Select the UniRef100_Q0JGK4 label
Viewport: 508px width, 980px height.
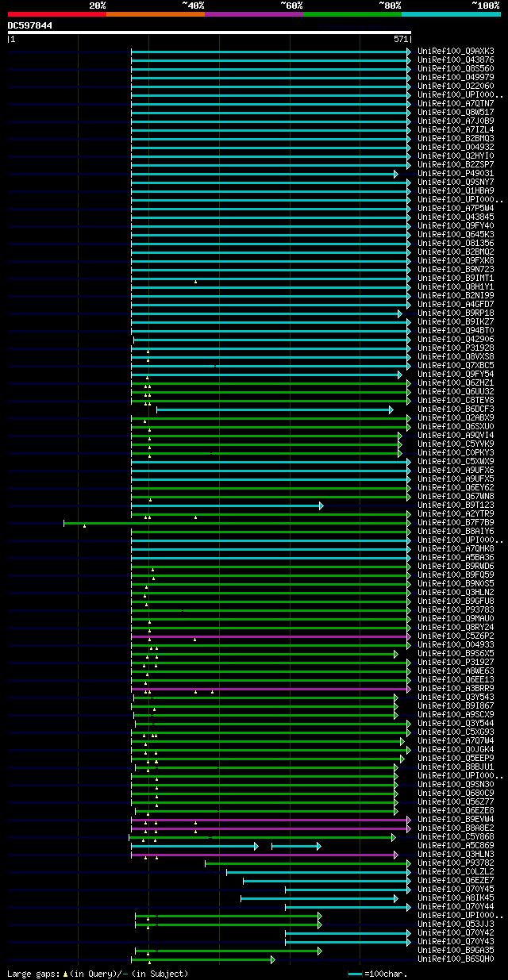coord(456,749)
